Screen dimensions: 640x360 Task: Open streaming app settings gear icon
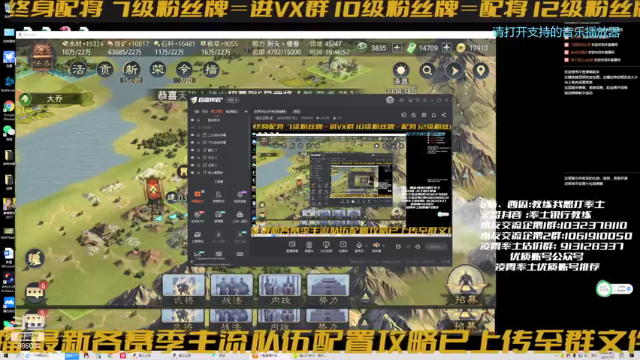click(x=418, y=247)
